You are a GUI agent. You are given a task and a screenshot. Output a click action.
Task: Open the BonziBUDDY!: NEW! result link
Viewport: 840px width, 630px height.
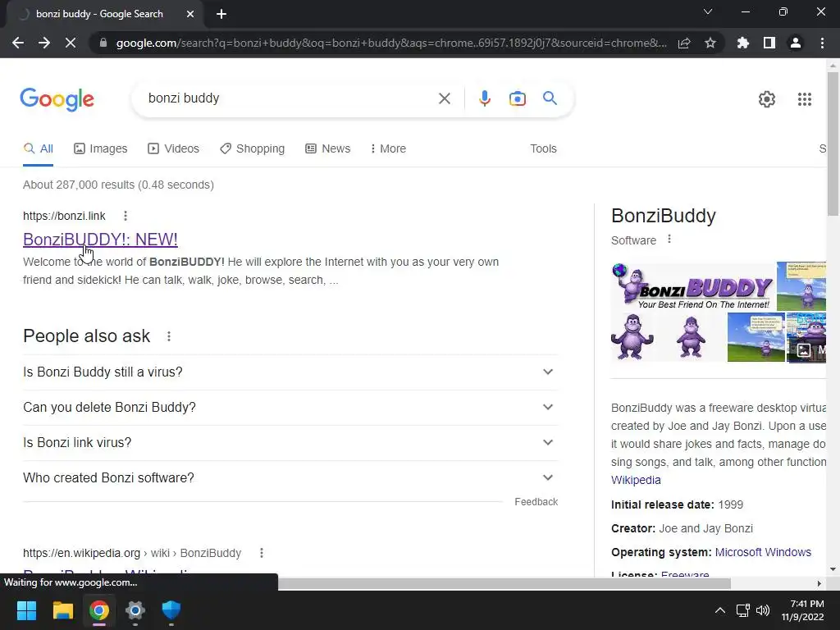100,240
